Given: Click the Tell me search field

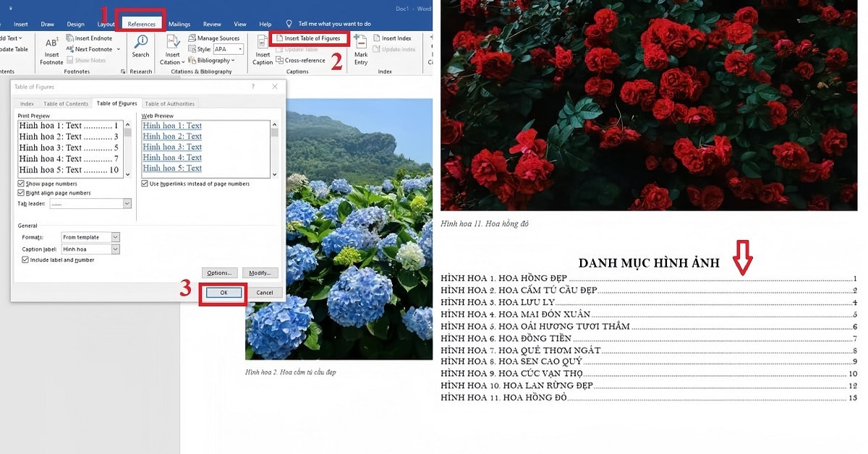Looking at the screenshot, I should (x=334, y=24).
